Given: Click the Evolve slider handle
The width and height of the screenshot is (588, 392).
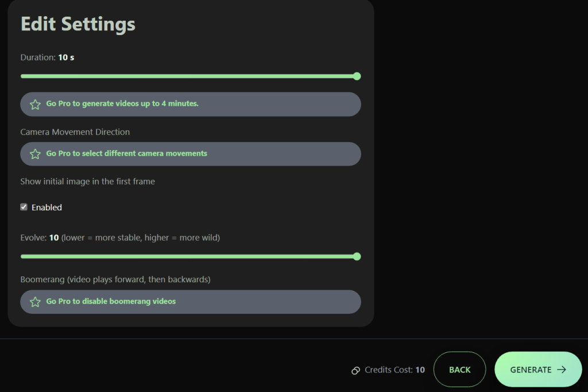Looking at the screenshot, I should [357, 256].
